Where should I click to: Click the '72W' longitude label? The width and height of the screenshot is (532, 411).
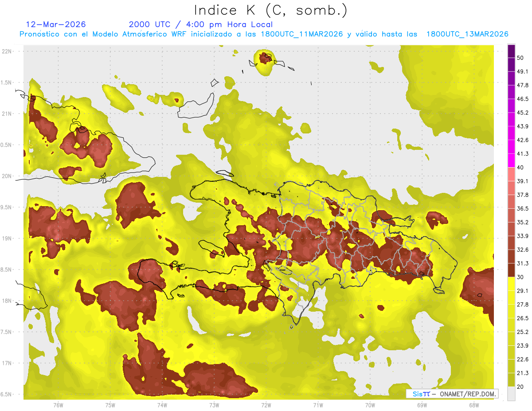pyautogui.click(x=266, y=405)
